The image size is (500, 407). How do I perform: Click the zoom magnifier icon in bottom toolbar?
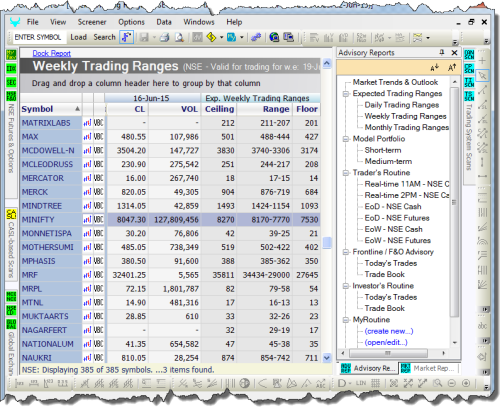pyautogui.click(x=437, y=383)
